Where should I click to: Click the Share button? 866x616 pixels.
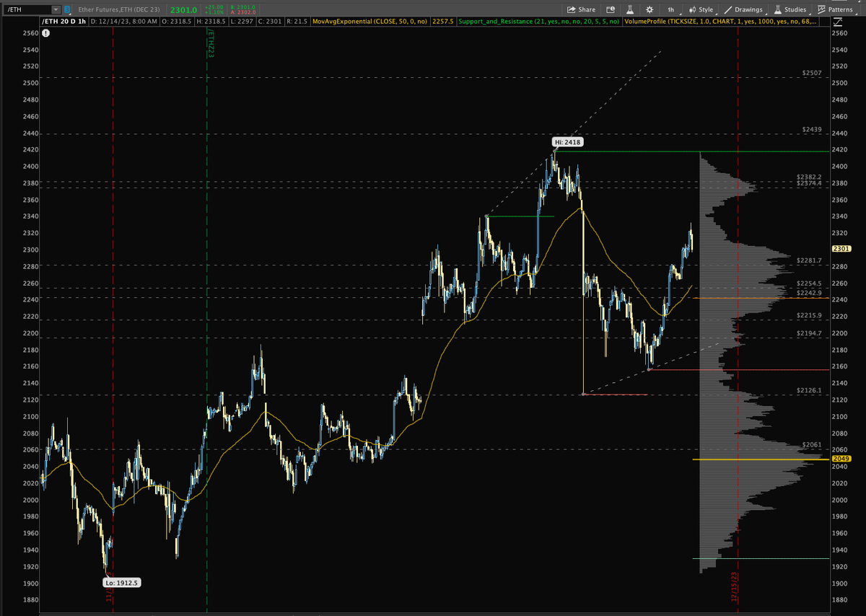click(x=581, y=9)
